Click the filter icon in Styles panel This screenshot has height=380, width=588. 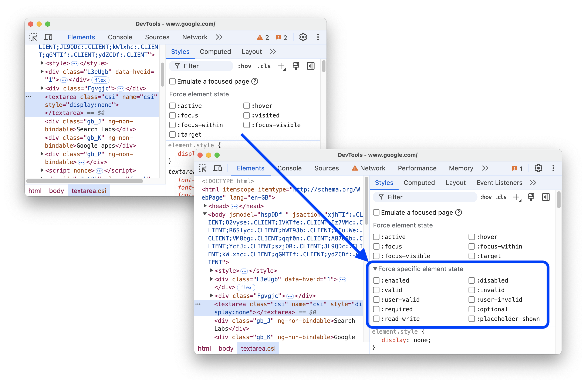coord(175,66)
